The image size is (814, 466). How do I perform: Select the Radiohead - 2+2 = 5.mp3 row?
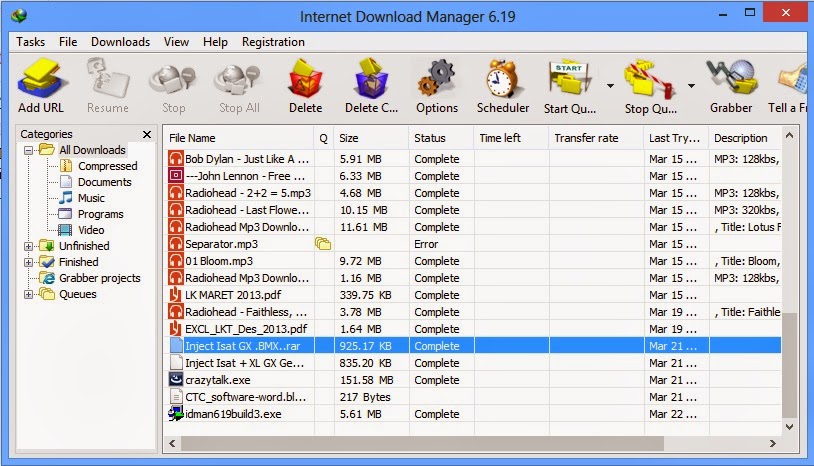click(x=473, y=193)
